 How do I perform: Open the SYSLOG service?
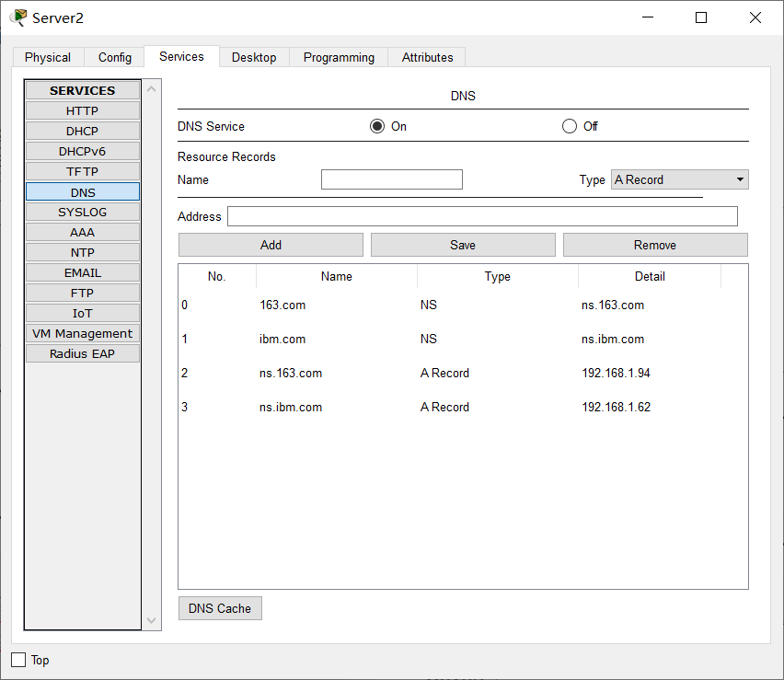pyautogui.click(x=83, y=212)
